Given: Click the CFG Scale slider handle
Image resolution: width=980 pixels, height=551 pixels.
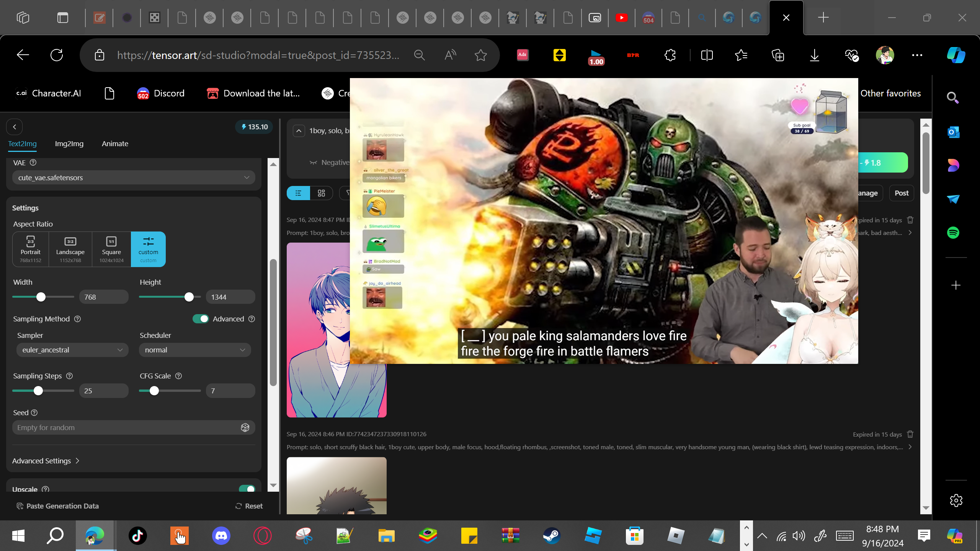Looking at the screenshot, I should (154, 391).
